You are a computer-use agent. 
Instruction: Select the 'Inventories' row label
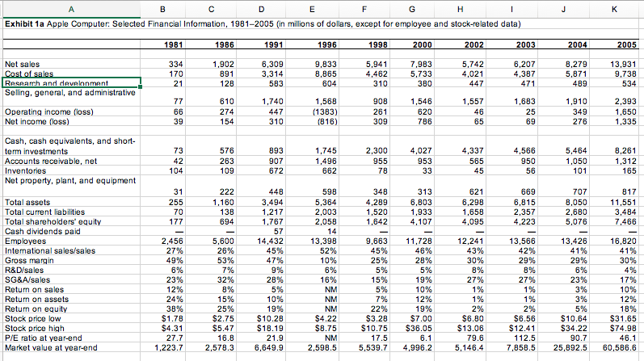[x=26, y=171]
